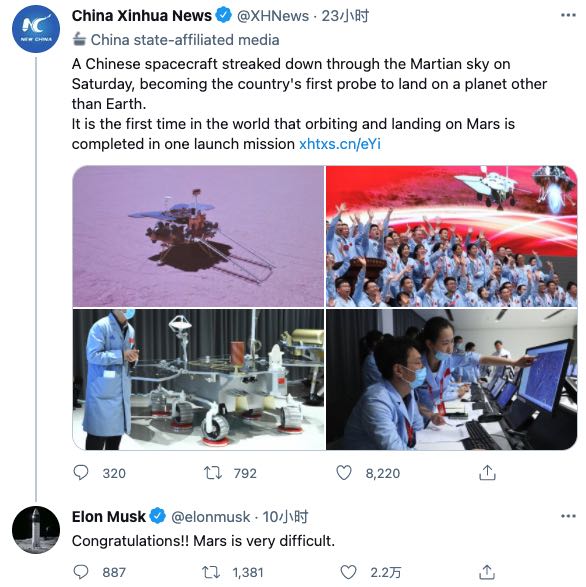This screenshot has height=587, width=586.
Task: View the Mars lander photo thumbnail
Action: tap(198, 236)
